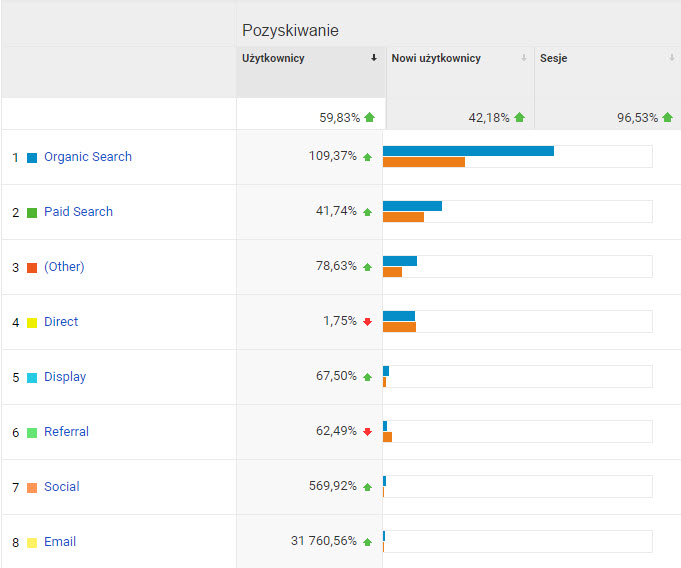Click the Pozyskiwanie group header
The width and height of the screenshot is (681, 568).
coord(290,31)
